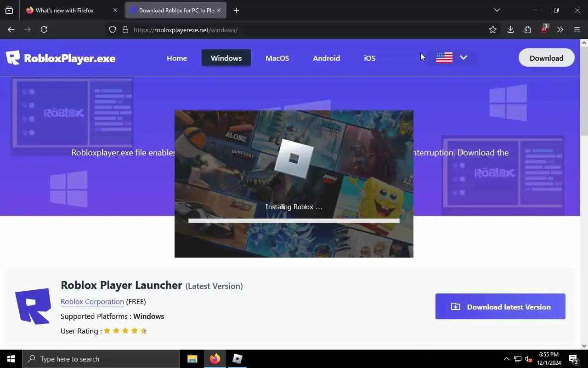The image size is (588, 368).
Task: Click the blue Roblox Player Launcher logo
Action: [x=33, y=306]
